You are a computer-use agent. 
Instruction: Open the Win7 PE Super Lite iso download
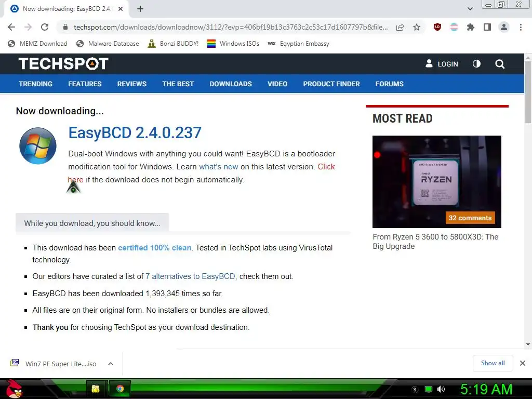tap(54, 364)
